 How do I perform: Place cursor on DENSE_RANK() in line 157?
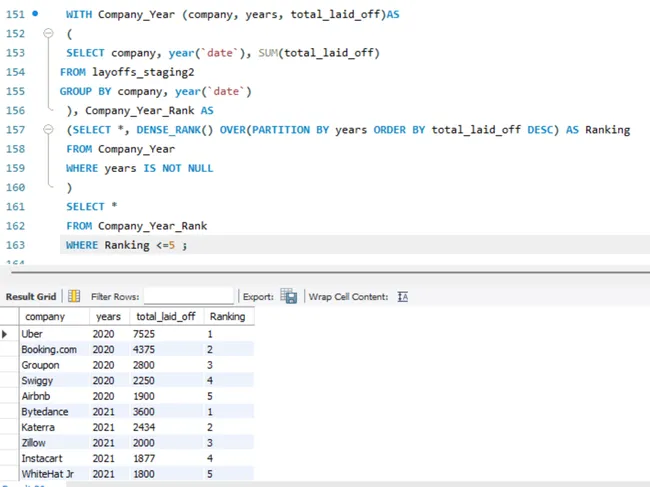click(x=175, y=130)
